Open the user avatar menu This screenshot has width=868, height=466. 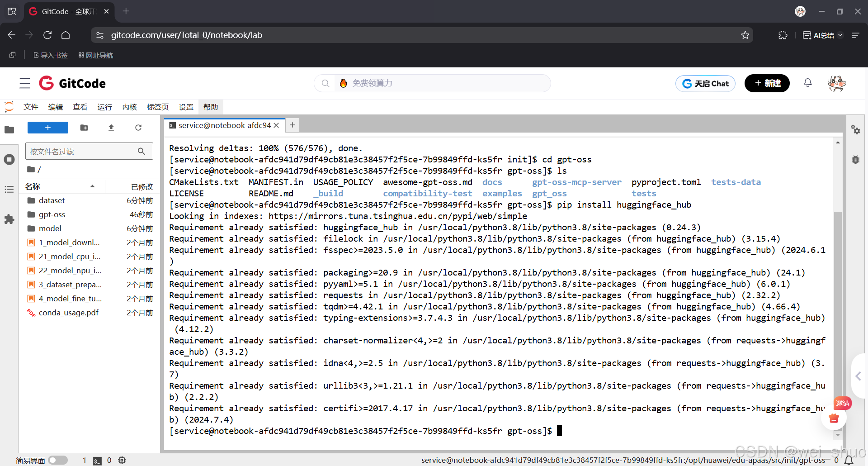837,83
